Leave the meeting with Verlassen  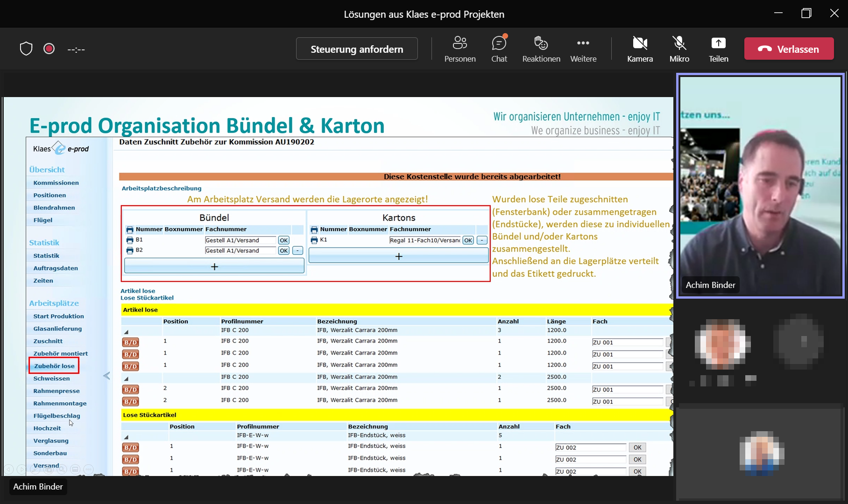(x=789, y=49)
